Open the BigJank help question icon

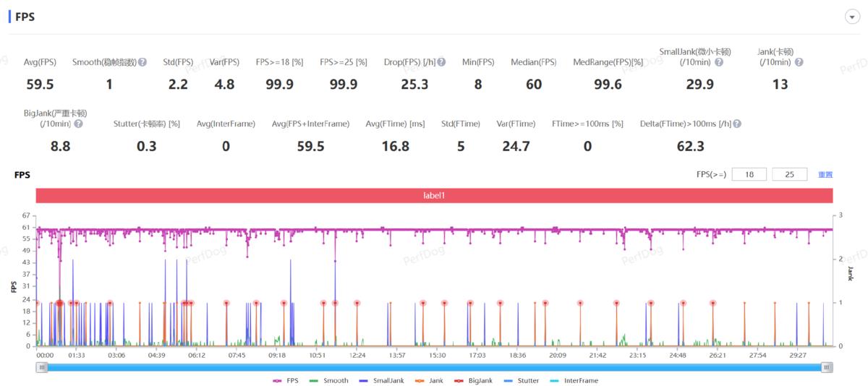(78, 124)
